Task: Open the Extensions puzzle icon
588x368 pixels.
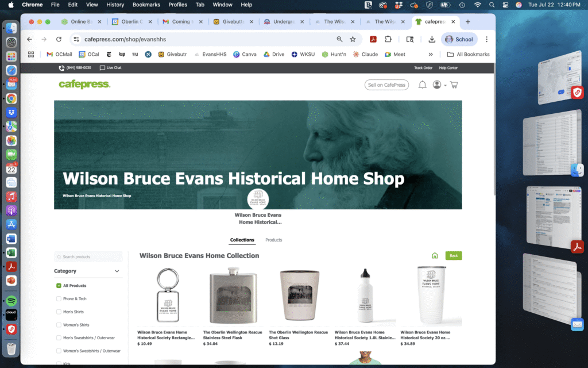Action: point(388,40)
